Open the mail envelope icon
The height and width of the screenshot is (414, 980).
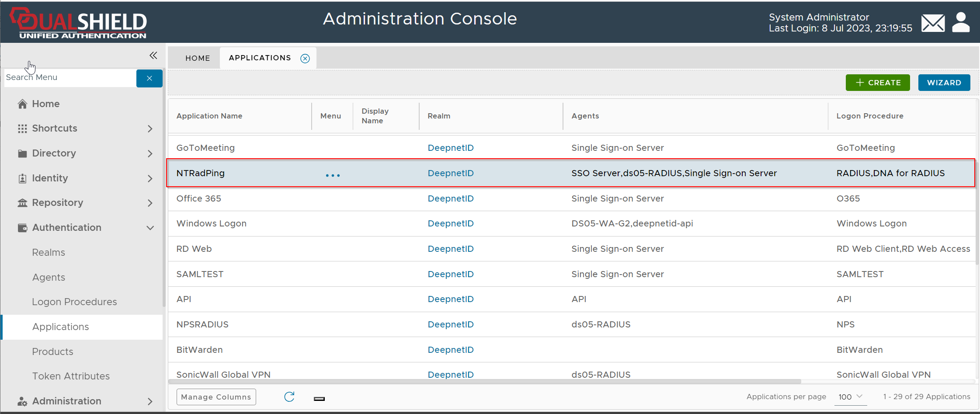[933, 23]
